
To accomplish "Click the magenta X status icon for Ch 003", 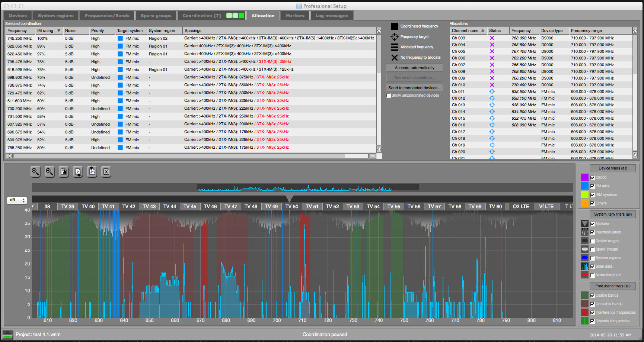I will 492,38.
